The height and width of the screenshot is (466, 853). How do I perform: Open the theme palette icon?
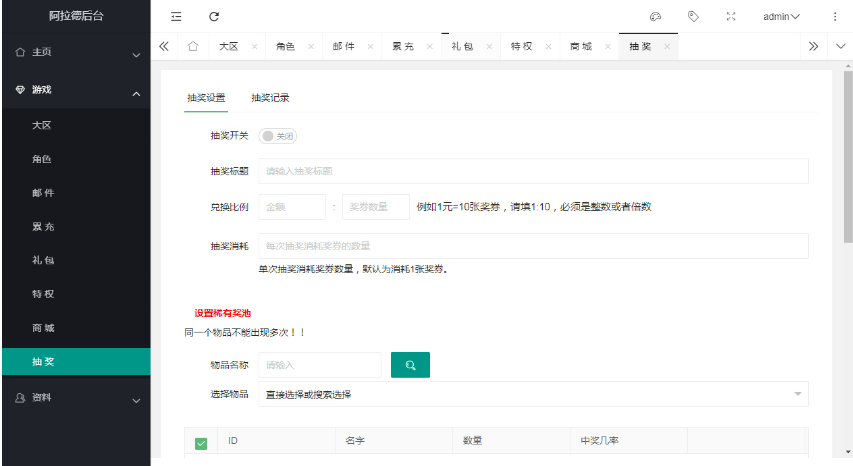(x=656, y=16)
